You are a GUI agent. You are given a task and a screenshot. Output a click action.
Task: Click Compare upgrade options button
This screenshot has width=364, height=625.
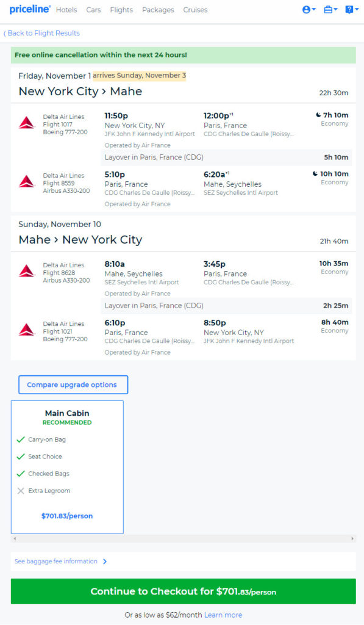(x=73, y=385)
